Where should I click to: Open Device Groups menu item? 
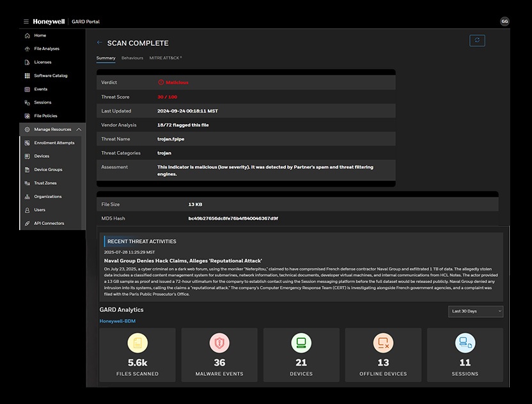pos(48,169)
